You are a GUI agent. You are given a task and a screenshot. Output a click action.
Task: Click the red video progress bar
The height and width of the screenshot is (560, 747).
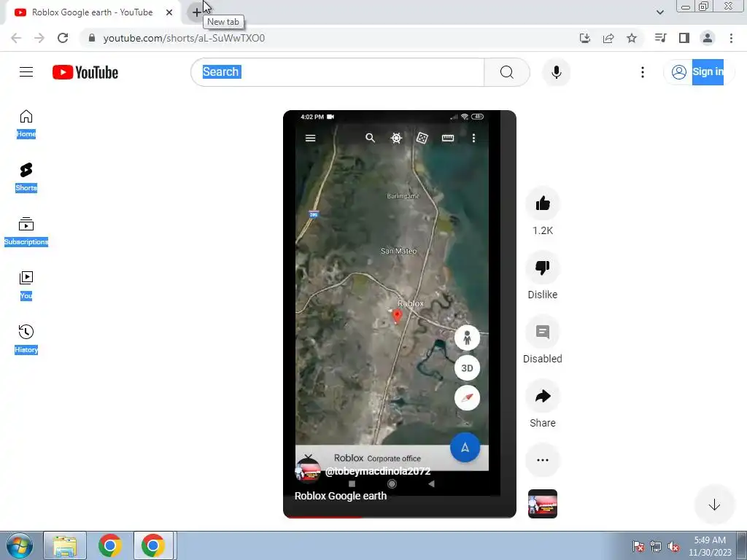click(x=324, y=516)
